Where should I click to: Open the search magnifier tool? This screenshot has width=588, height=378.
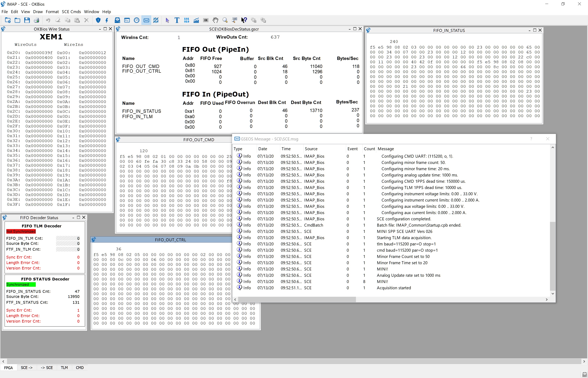click(225, 20)
